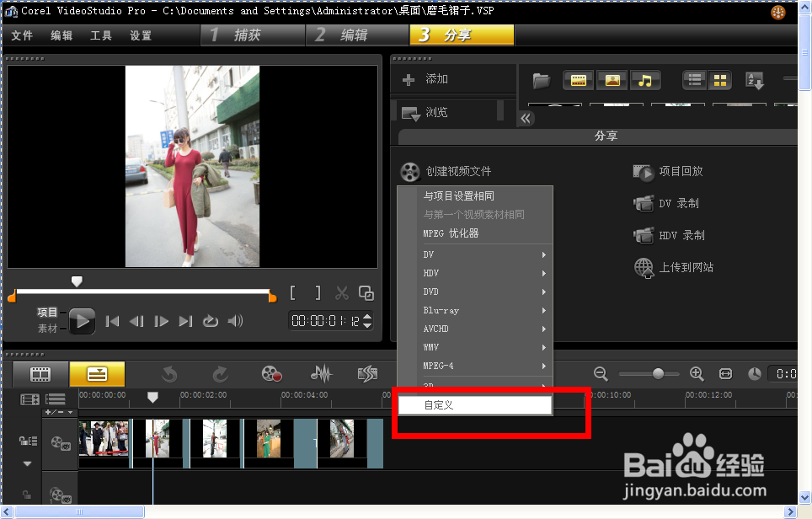This screenshot has width=812, height=519.
Task: Switch to the 1 捕获 step tab
Action: 252,35
